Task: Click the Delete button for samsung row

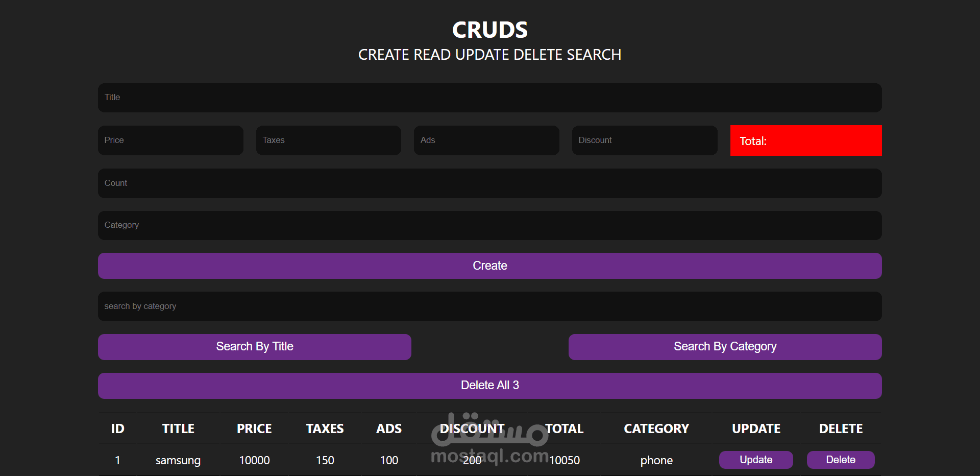Action: click(x=840, y=460)
